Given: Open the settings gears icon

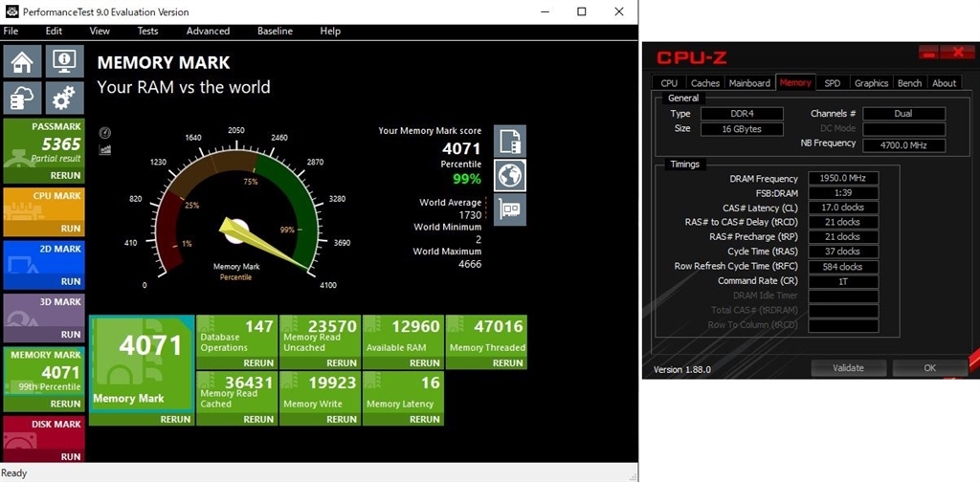Looking at the screenshot, I should click(64, 98).
